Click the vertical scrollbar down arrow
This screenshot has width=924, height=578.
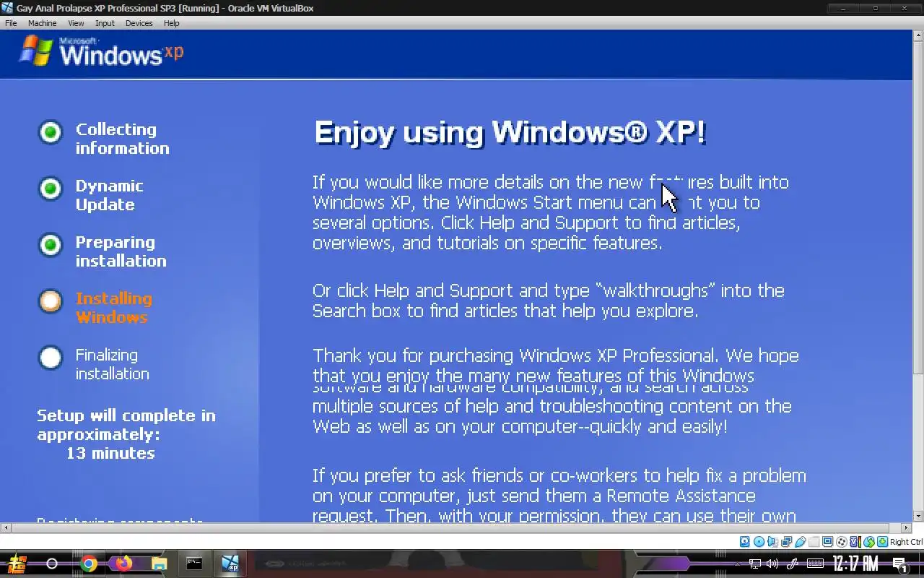[x=919, y=516]
